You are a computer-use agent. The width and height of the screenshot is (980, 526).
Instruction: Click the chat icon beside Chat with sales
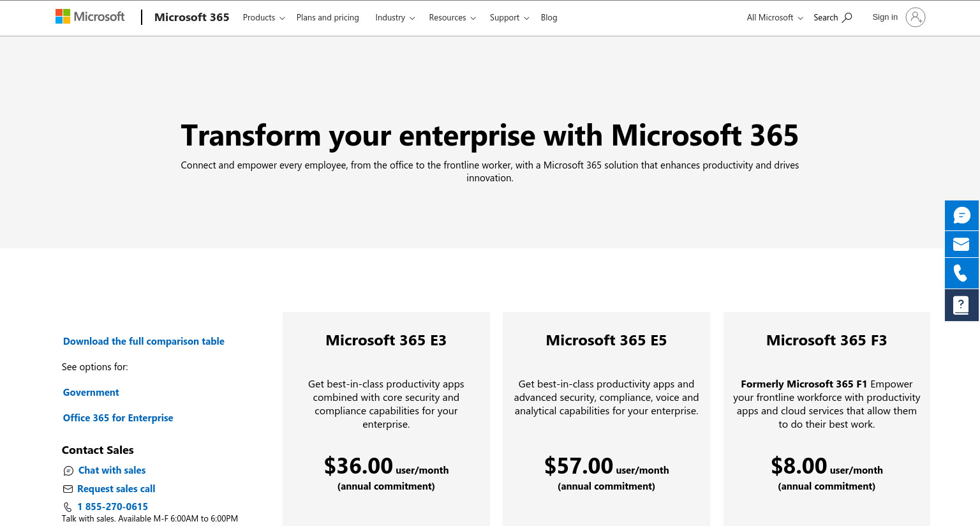click(x=68, y=470)
